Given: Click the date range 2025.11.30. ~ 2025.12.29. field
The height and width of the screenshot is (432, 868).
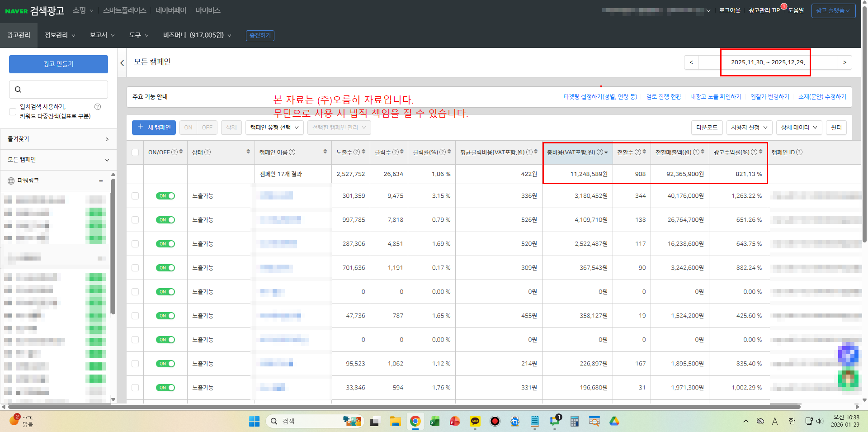Looking at the screenshot, I should point(765,62).
